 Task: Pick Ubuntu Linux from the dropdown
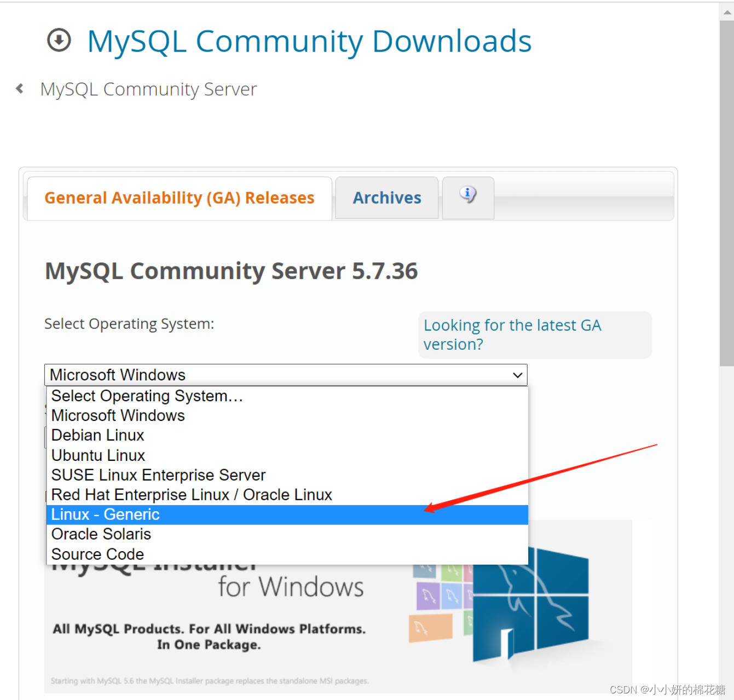point(287,455)
